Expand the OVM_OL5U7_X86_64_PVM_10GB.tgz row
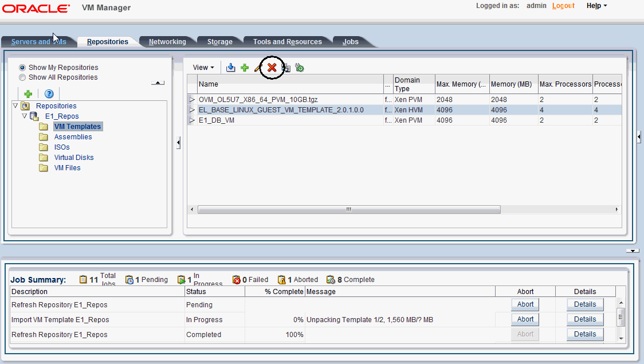 tap(192, 99)
